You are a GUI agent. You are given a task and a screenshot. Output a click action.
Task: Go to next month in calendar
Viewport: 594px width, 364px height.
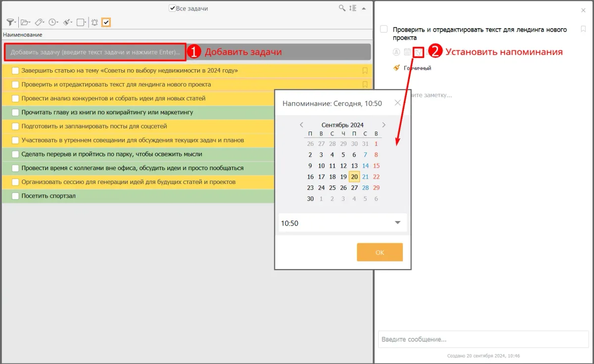pyautogui.click(x=384, y=125)
